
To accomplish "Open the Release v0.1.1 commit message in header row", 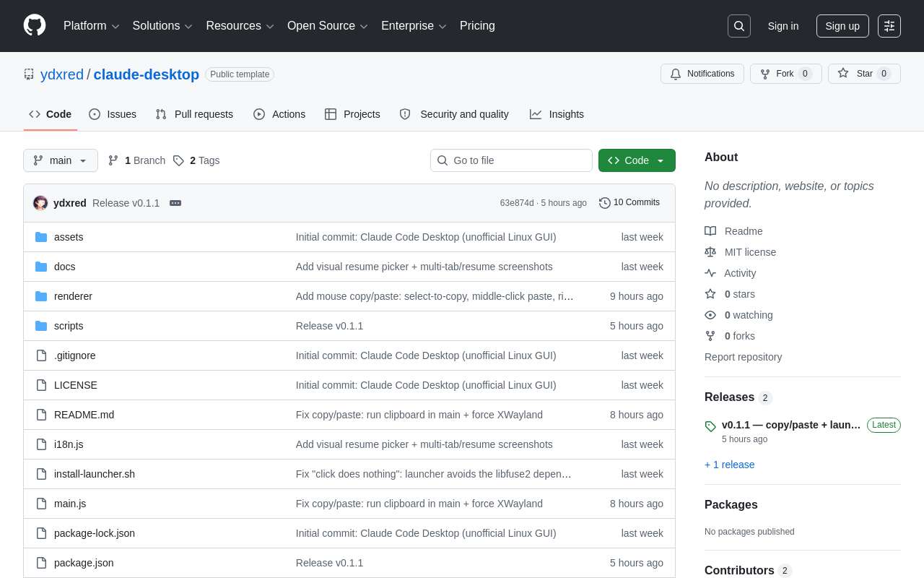I will [126, 203].
